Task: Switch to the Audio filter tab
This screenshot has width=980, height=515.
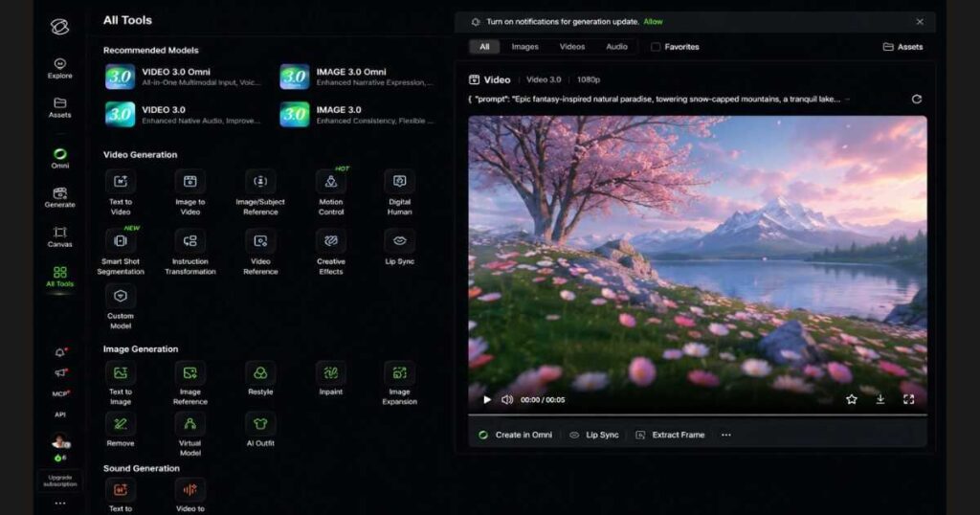Action: 617,47
